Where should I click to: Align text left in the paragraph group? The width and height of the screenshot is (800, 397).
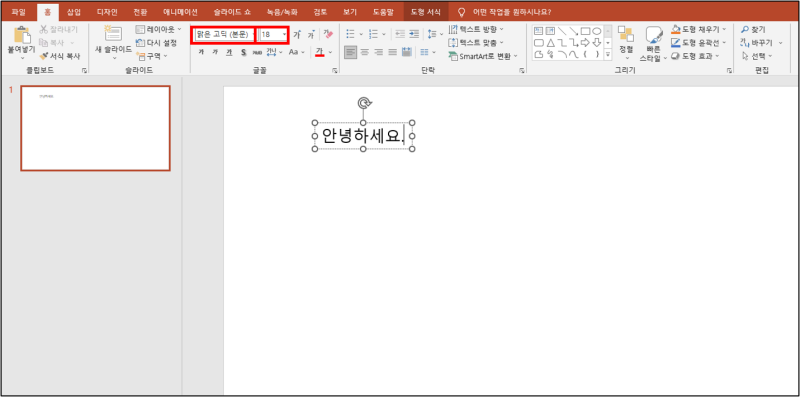point(350,52)
